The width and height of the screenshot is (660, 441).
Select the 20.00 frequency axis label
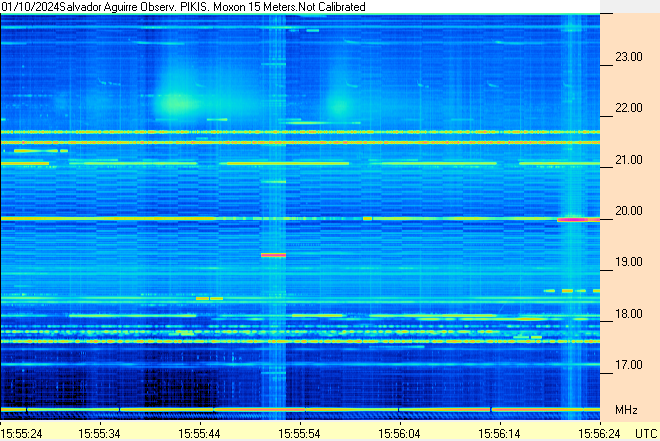pyautogui.click(x=629, y=210)
